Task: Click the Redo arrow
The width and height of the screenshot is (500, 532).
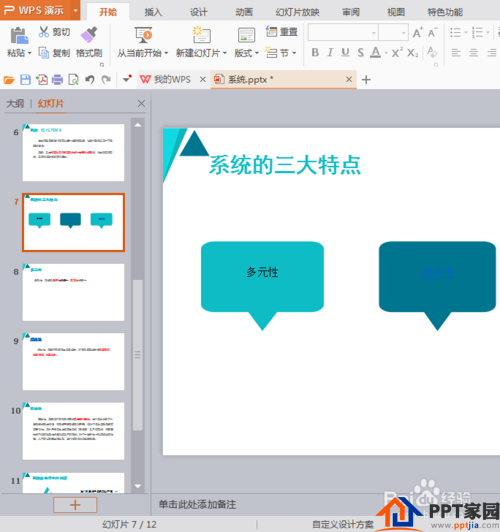Action: pos(106,80)
